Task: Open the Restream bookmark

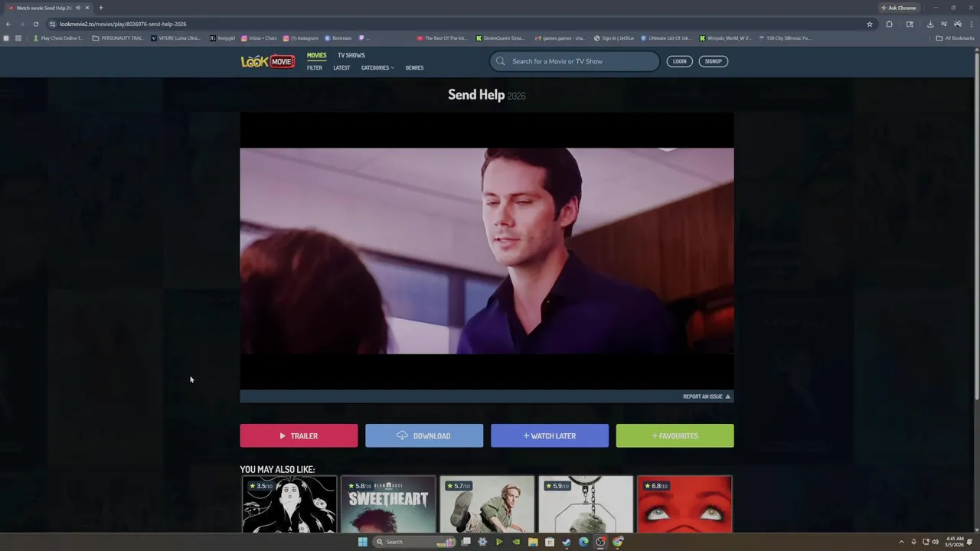Action: [x=338, y=37]
